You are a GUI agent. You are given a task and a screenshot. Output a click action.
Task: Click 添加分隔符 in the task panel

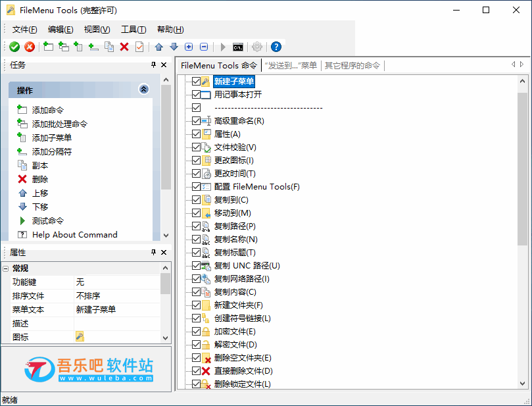click(x=52, y=152)
